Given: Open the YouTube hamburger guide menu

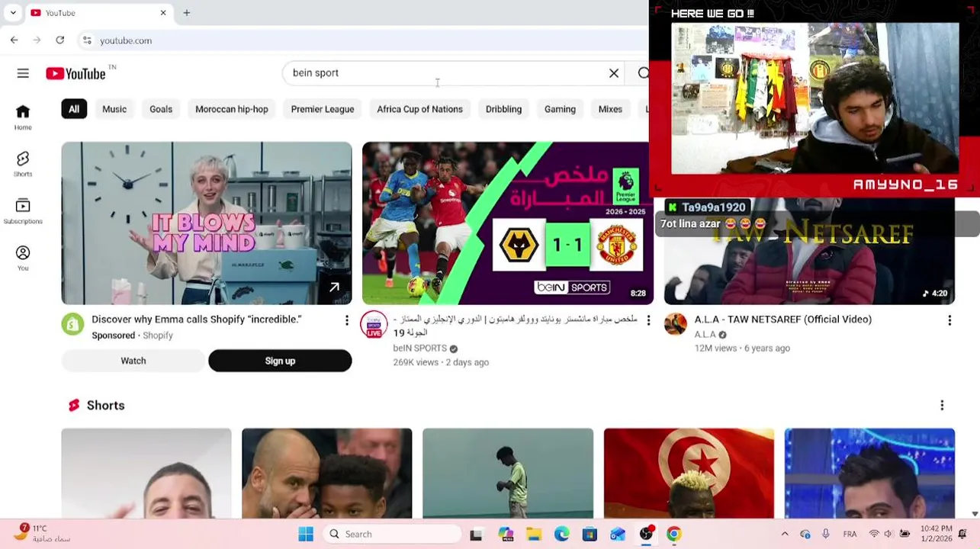Looking at the screenshot, I should pyautogui.click(x=23, y=73).
